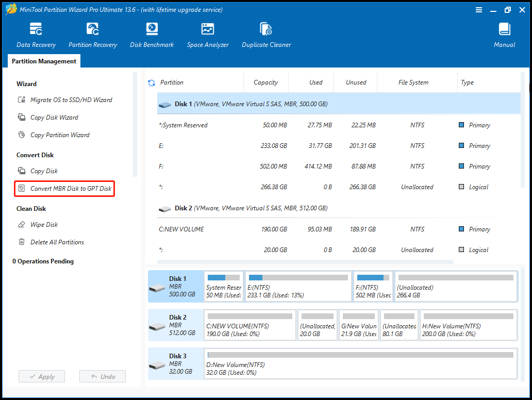This screenshot has height=400, width=532.
Task: Click the Migrate OS to SSD/HD Wizard icon
Action: (x=21, y=100)
